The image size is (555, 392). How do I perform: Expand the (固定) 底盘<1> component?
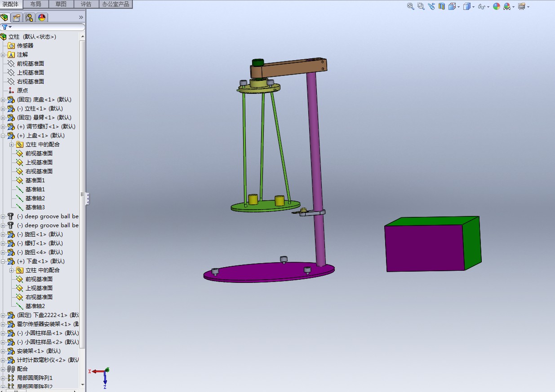(3, 100)
